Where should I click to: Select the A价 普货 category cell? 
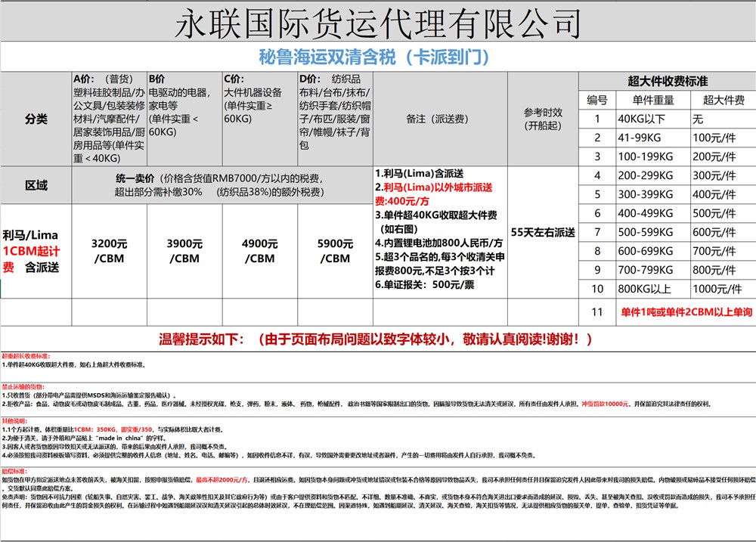(x=109, y=119)
